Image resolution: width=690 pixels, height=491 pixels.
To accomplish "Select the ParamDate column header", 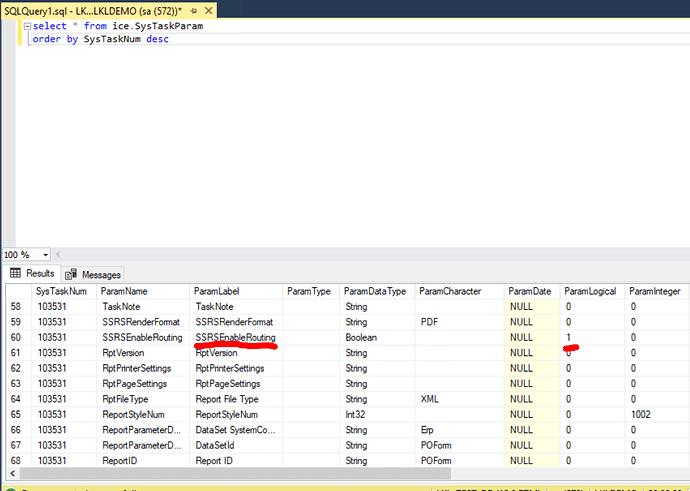I will coord(532,291).
